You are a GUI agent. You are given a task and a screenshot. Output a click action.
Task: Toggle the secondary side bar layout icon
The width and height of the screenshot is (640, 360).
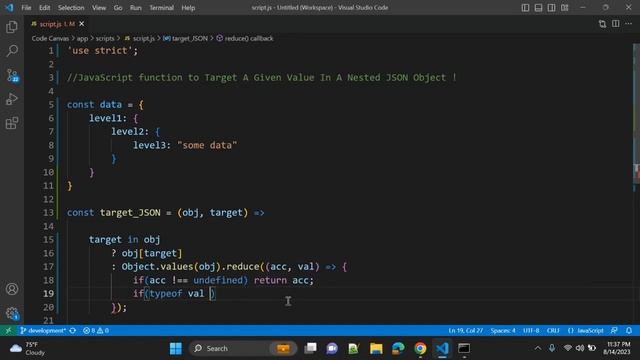(x=551, y=8)
